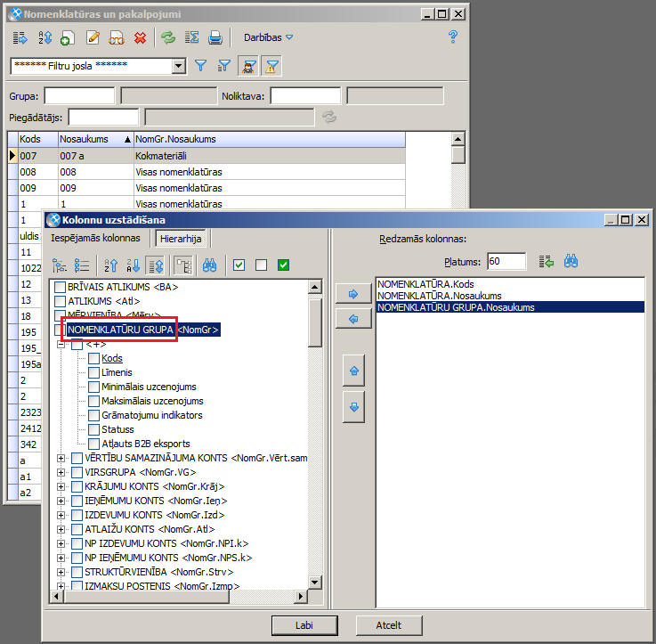Click the Grupa input field

79,96
